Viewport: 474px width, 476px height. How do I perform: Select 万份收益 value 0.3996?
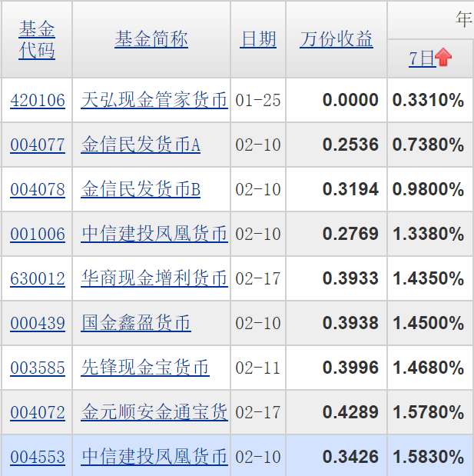pos(350,368)
